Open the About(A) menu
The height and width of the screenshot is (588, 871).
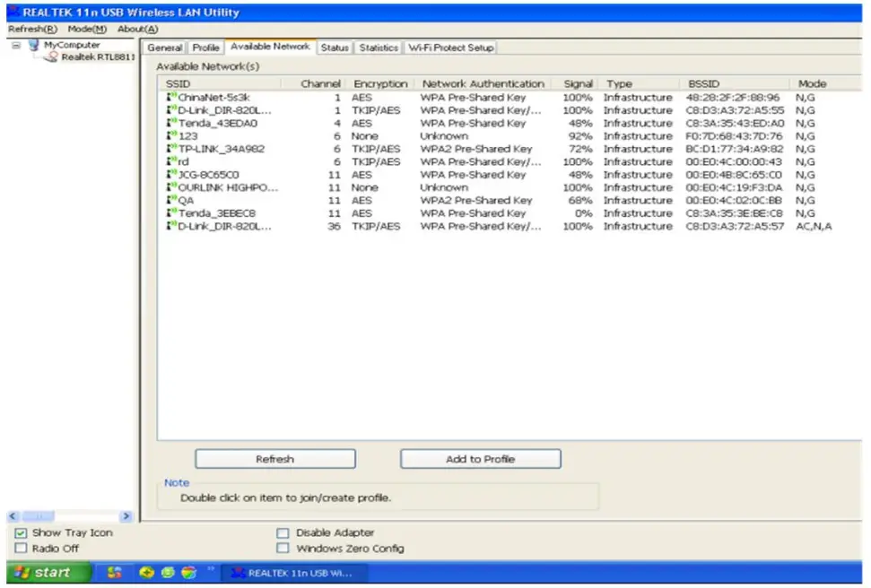[138, 29]
